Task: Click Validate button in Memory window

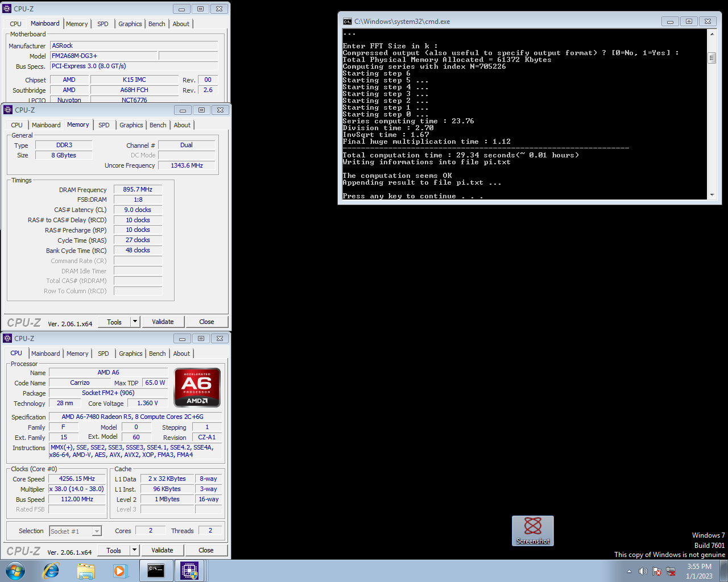Action: click(x=163, y=322)
